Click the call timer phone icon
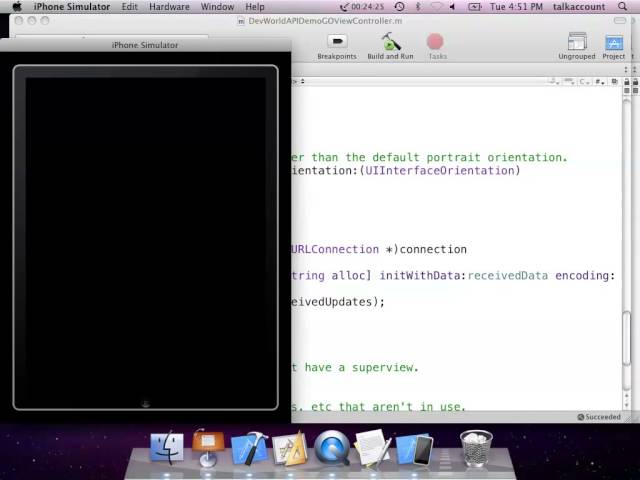This screenshot has height=480, width=640. coord(344,7)
